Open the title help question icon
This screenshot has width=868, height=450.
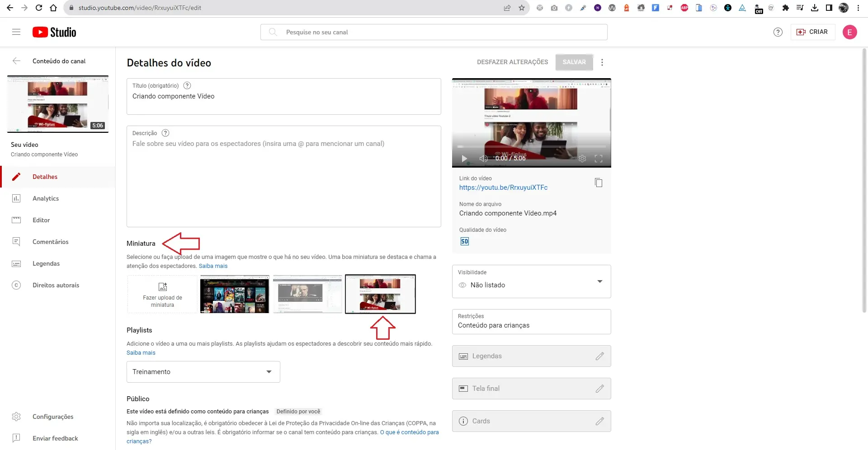pos(187,85)
